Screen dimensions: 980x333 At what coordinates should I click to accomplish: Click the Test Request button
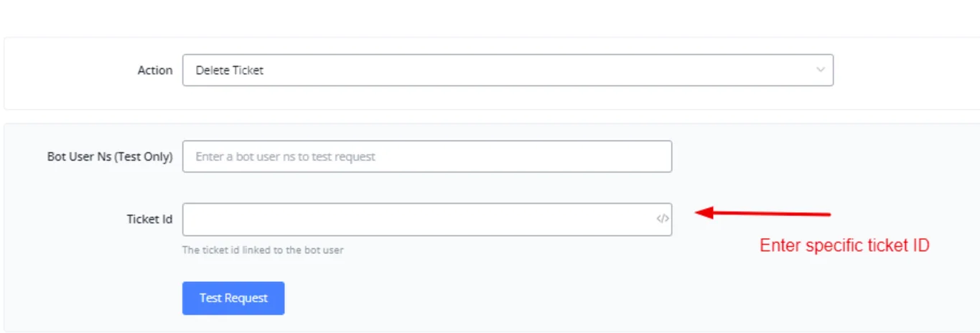click(233, 298)
